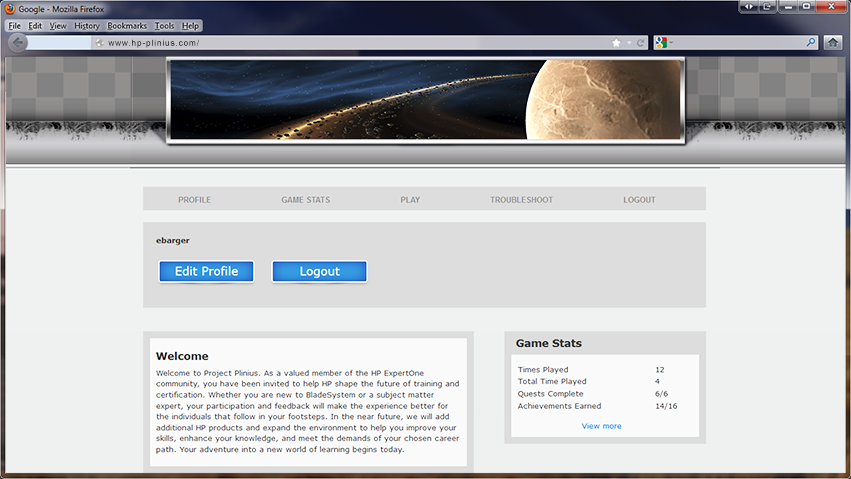Open the History menu

(x=87, y=25)
